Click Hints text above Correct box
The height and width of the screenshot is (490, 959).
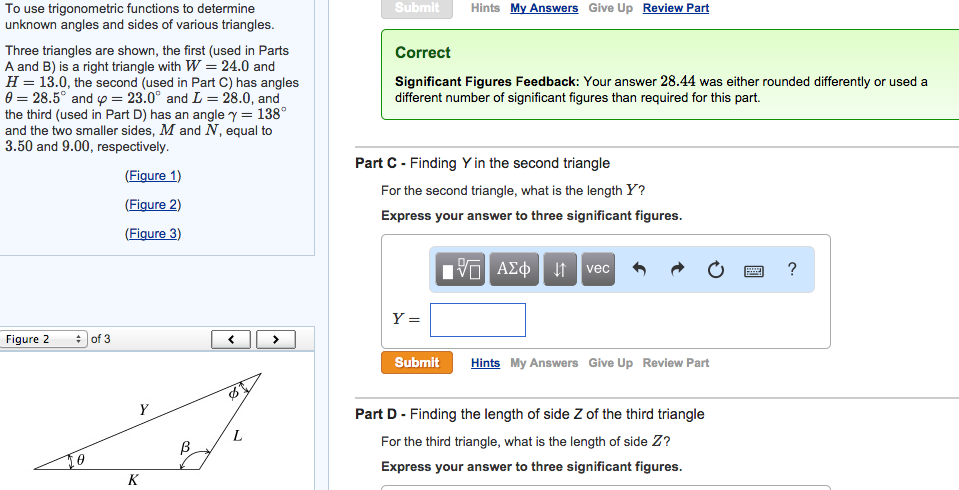486,8
